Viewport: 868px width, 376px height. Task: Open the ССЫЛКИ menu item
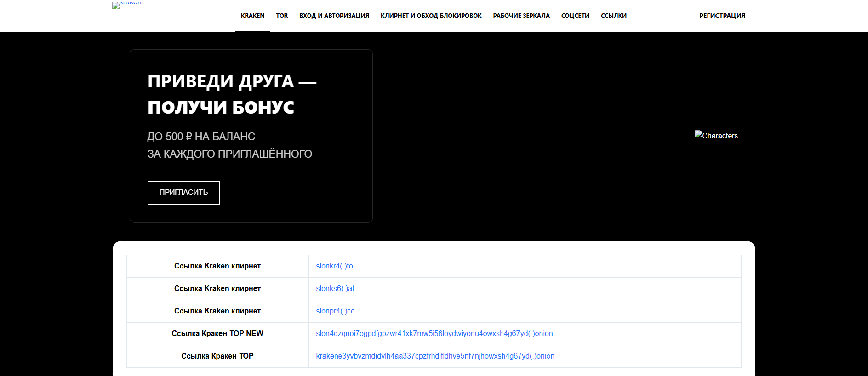(614, 16)
